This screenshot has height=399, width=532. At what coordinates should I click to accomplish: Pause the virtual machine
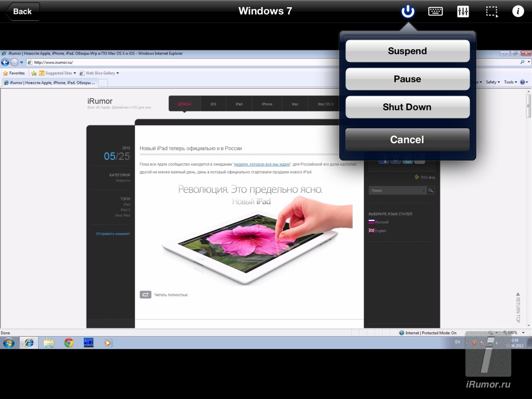pos(407,79)
